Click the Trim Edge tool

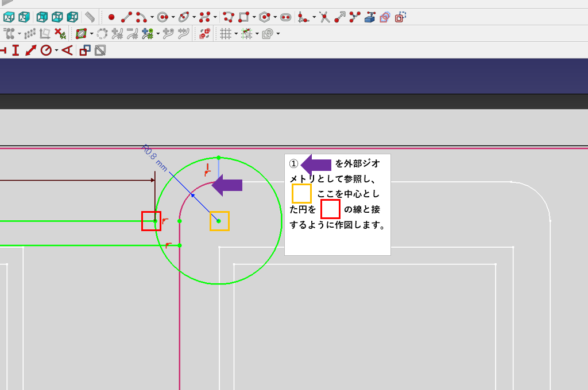[325, 17]
